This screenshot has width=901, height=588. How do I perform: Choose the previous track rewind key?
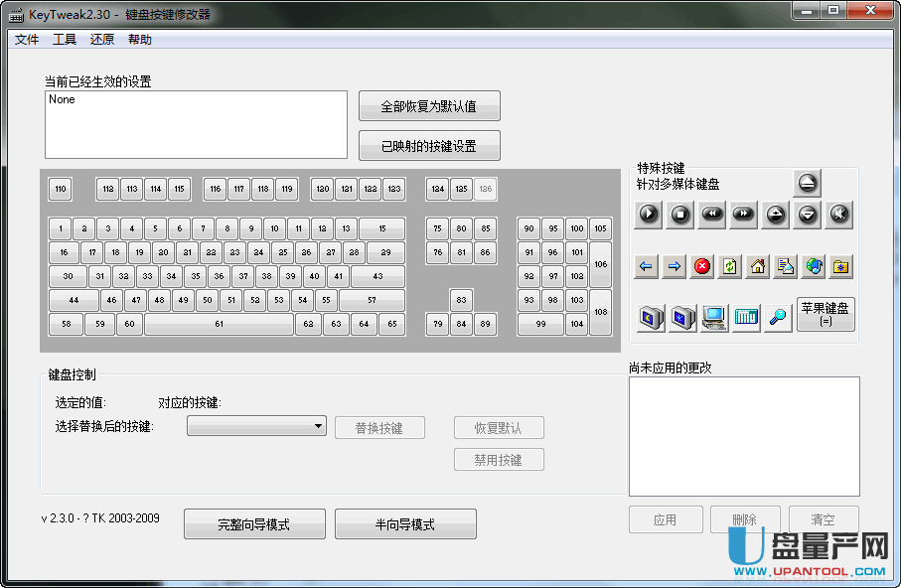[711, 215]
